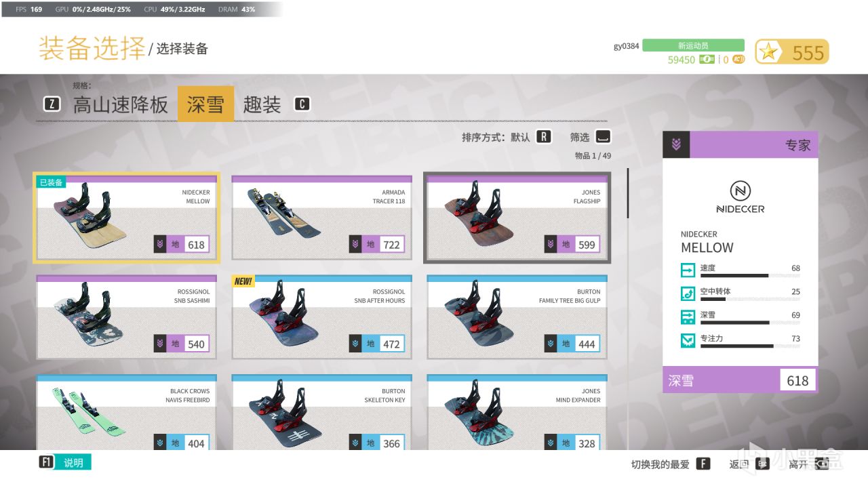This screenshot has width=868, height=488.
Task: Click the 新运动员 green level bar
Action: point(693,45)
